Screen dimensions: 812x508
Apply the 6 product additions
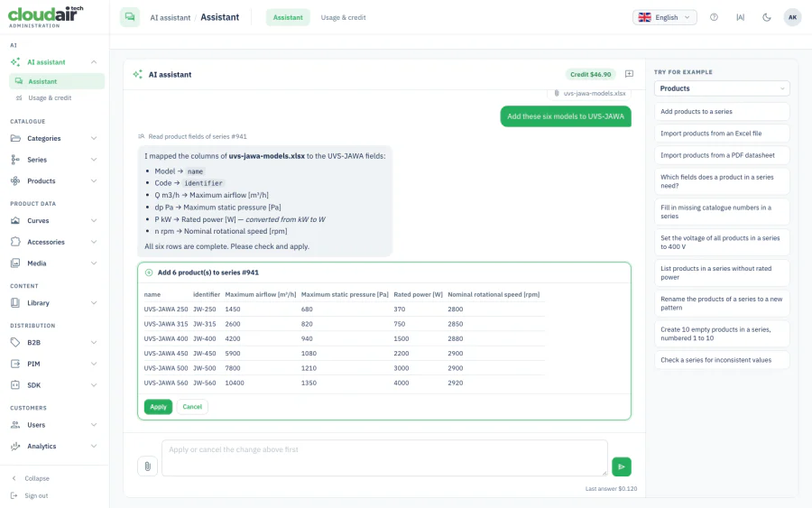tap(158, 407)
